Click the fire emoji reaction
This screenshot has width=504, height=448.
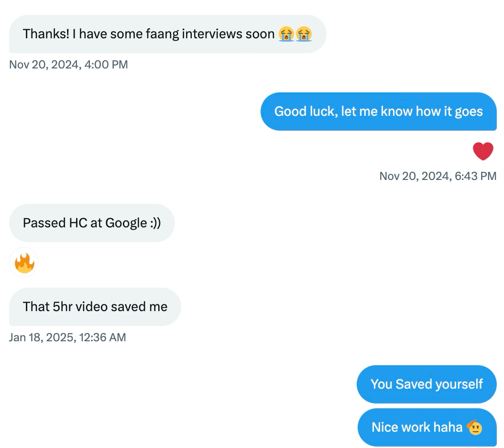click(23, 263)
